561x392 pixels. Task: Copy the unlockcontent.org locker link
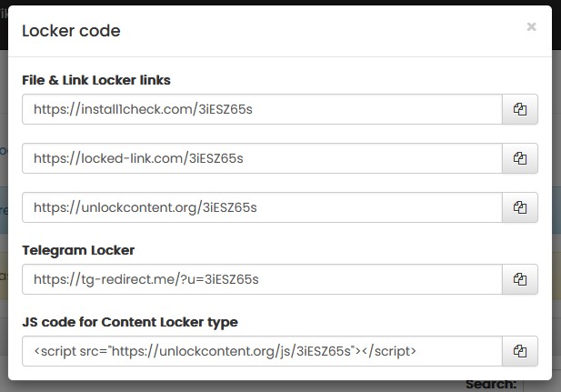[x=520, y=207]
